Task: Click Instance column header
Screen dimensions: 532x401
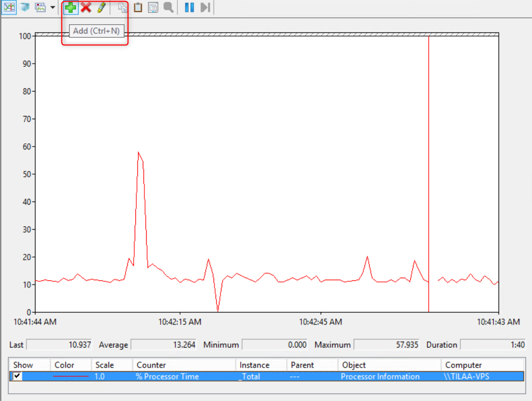Action: (261, 365)
